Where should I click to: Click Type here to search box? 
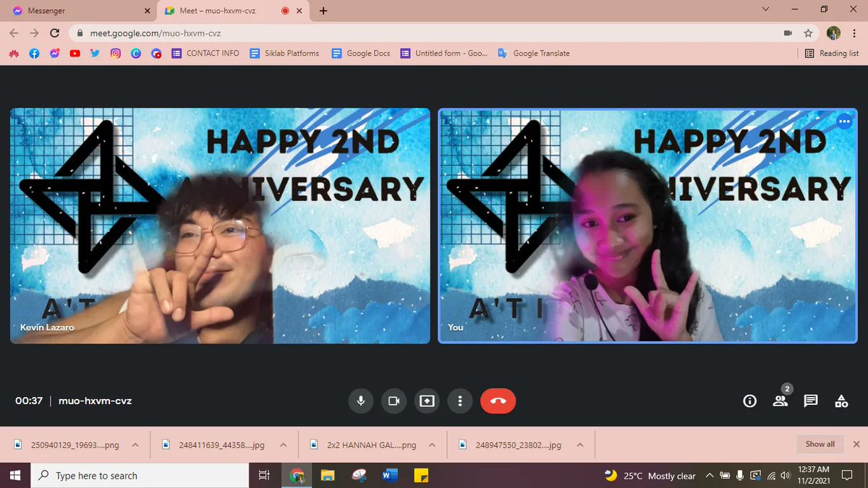click(x=140, y=475)
